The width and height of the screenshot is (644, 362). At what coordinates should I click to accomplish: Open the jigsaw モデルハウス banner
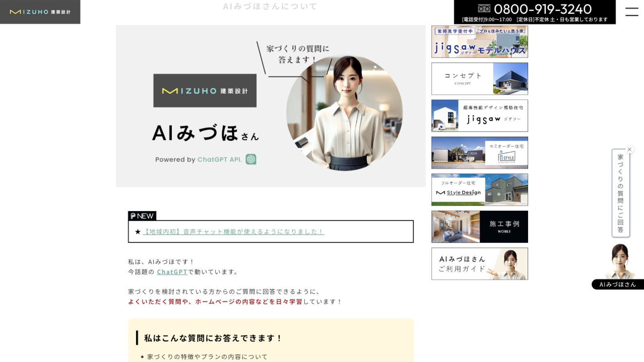click(479, 42)
